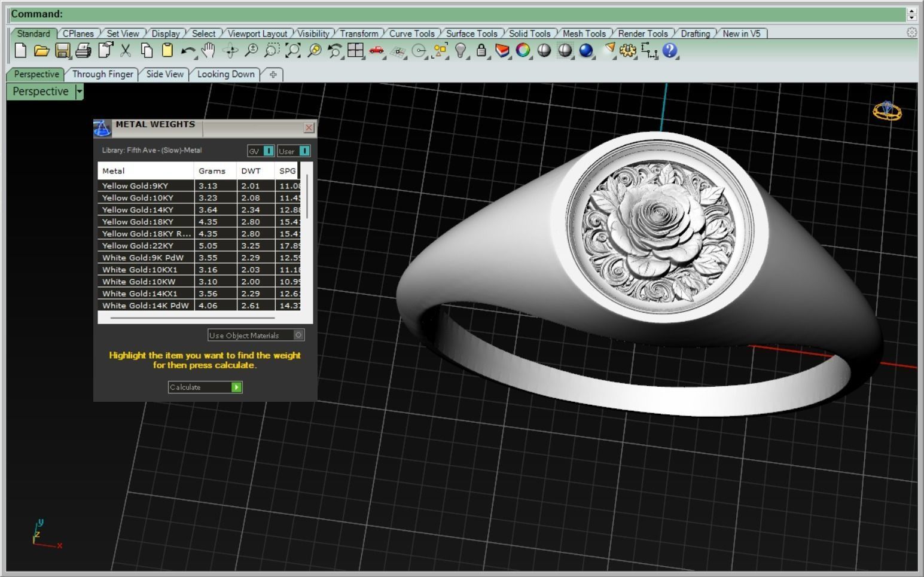Viewport: 924px width, 577px height.
Task: Select the Zoom window tool
Action: [272, 51]
